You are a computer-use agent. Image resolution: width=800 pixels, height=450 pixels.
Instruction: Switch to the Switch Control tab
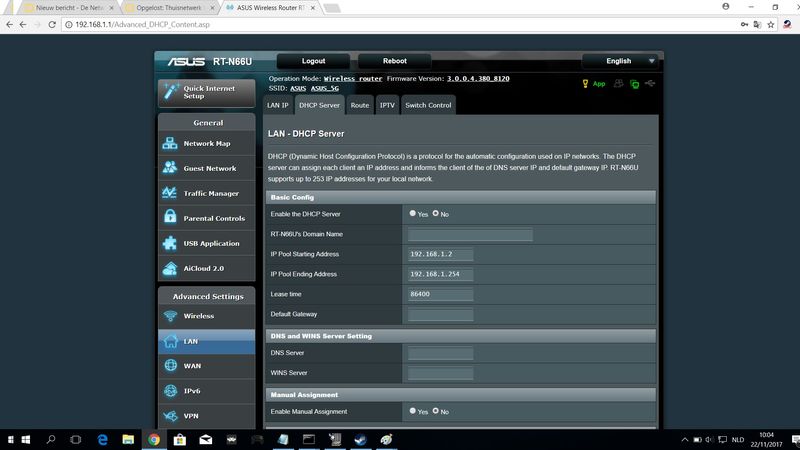point(428,105)
